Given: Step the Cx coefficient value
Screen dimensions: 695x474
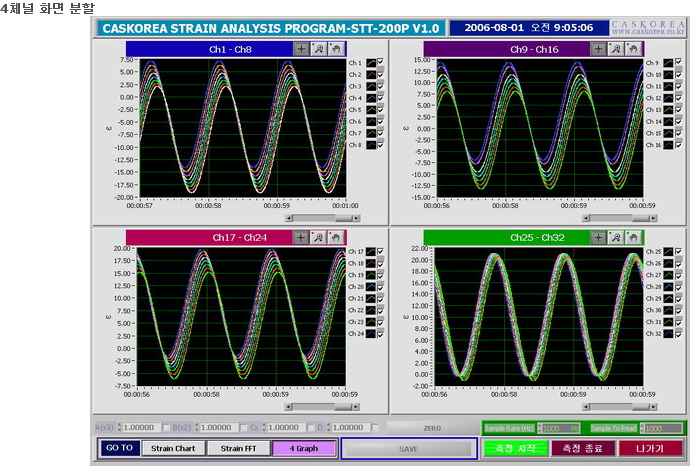Looking at the screenshot, I should 264,427.
